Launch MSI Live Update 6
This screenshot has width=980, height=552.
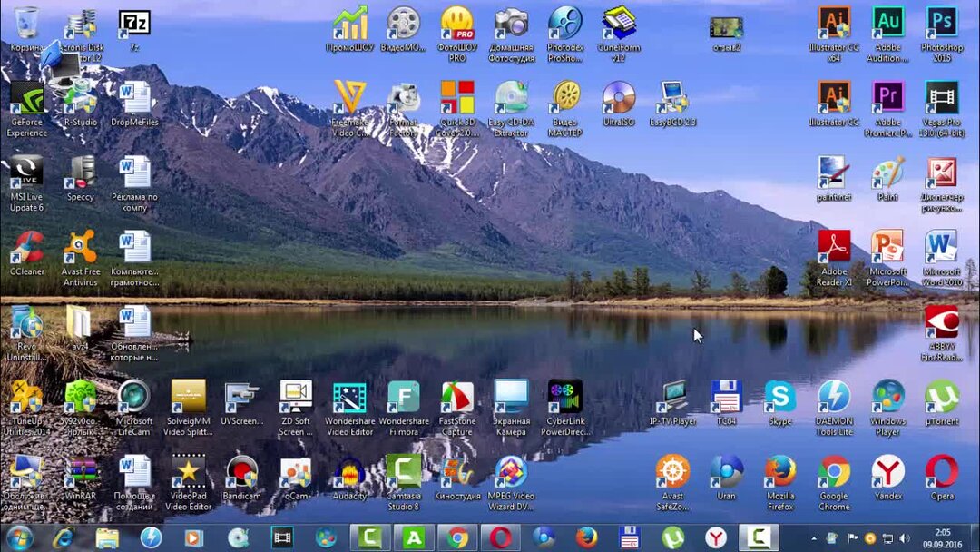pyautogui.click(x=26, y=183)
